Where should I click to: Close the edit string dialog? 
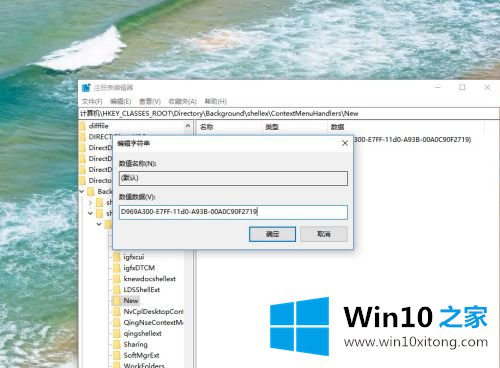point(345,143)
